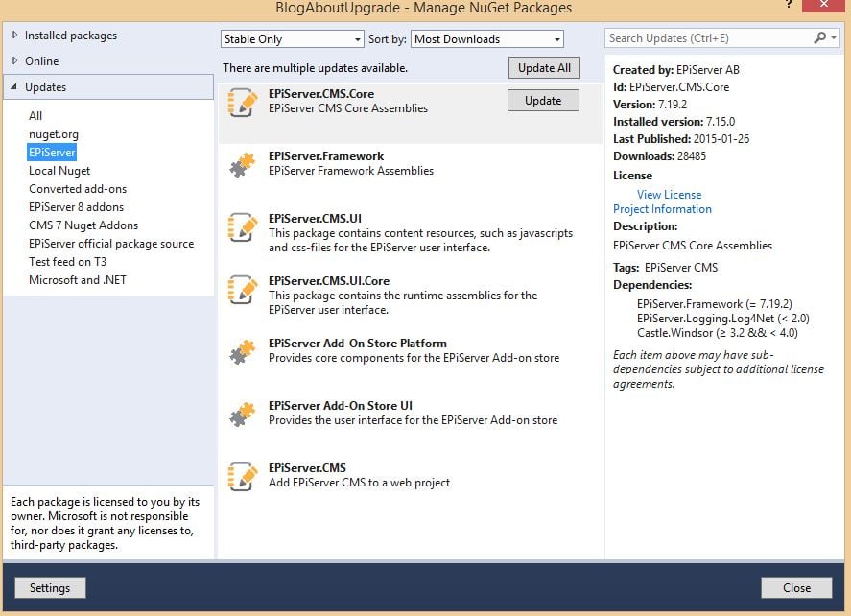Screen dimensions: 851x616
Task: Click the magnifier icon in the search box
Action: (820, 37)
